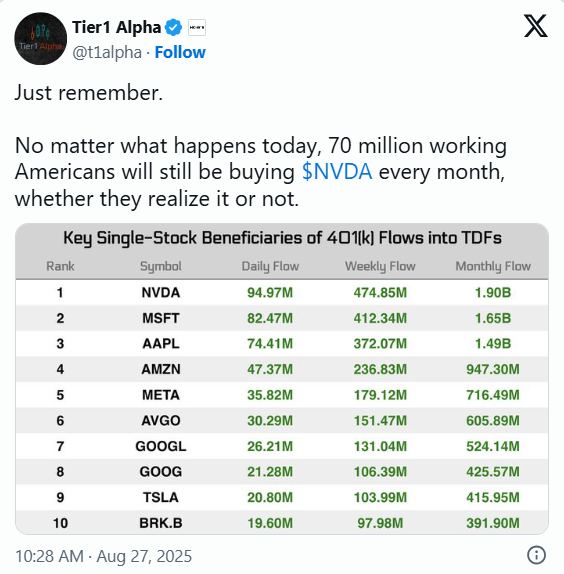Click the BRK.B symbol in row ten
The height and width of the screenshot is (574, 564).
point(161,523)
